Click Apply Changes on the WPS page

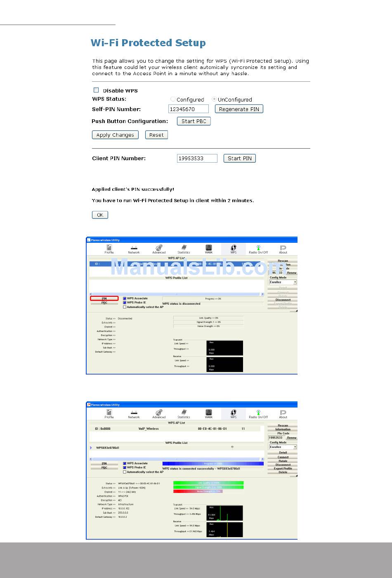[115, 135]
